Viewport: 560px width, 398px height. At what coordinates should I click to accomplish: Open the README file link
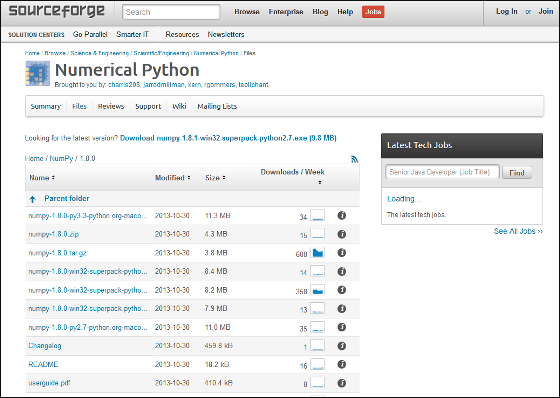point(43,364)
